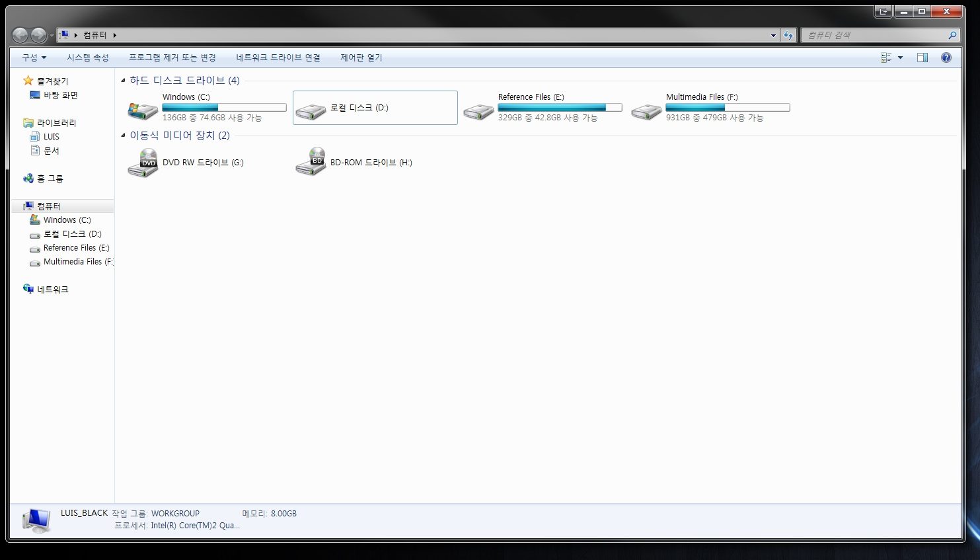The height and width of the screenshot is (560, 980).
Task: Change the view layout icon
Action: coord(886,58)
